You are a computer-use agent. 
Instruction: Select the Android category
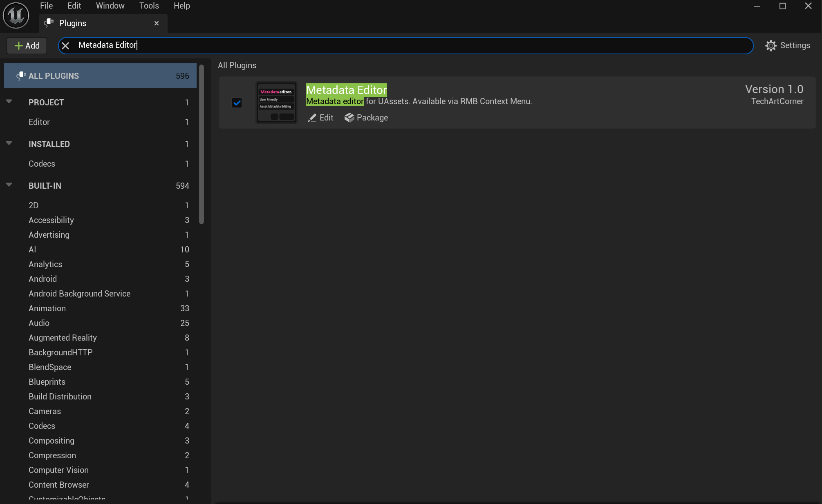coord(100,279)
